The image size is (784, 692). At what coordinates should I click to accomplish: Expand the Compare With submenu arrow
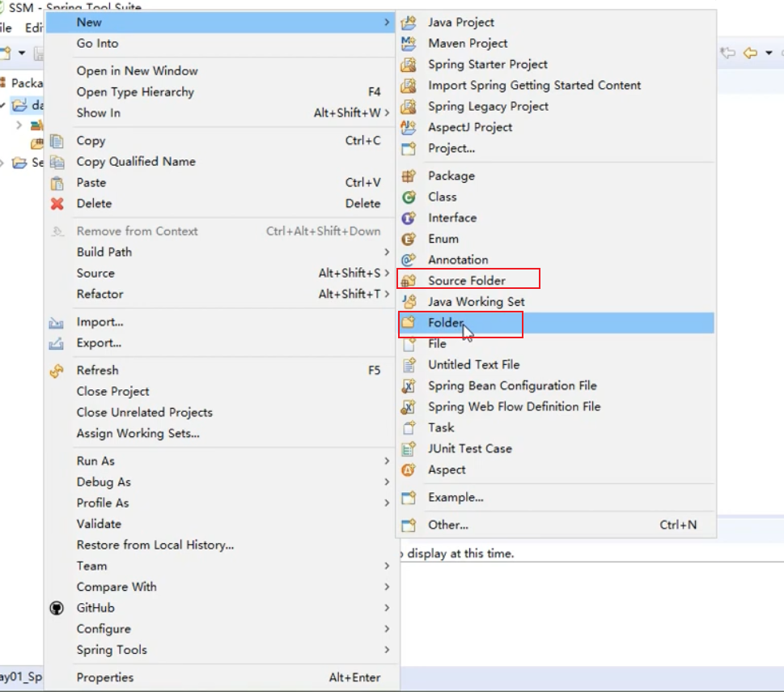[387, 587]
